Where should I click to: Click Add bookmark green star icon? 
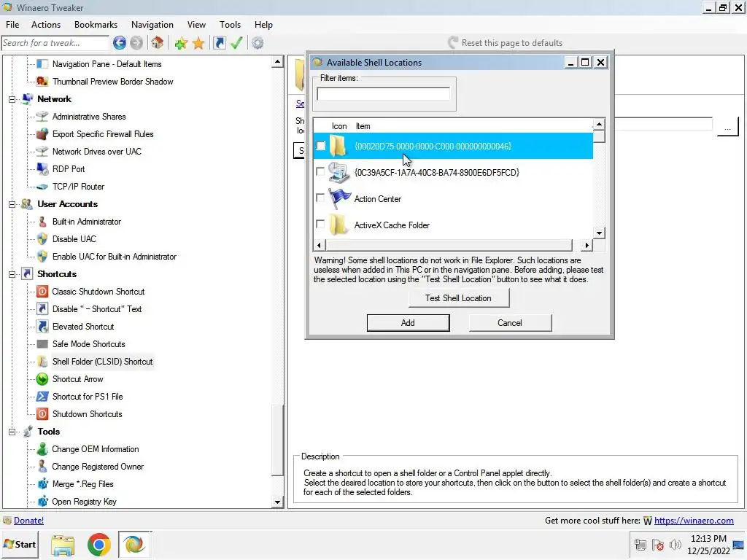[181, 43]
